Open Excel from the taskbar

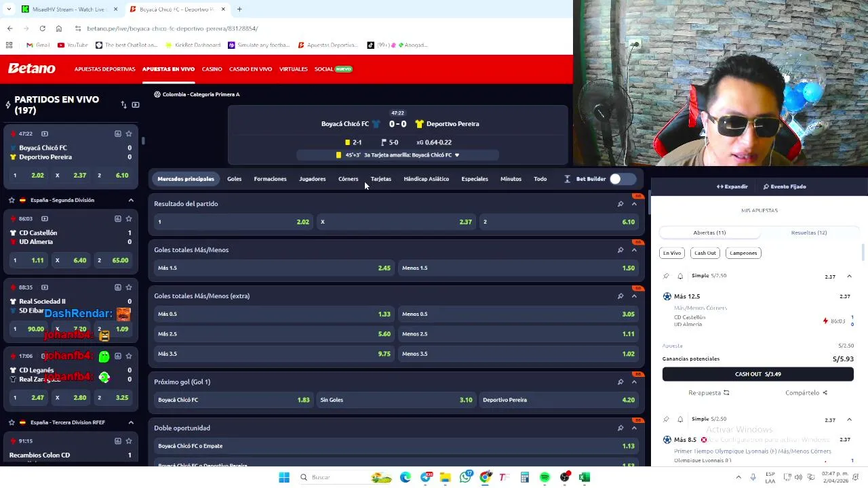[585, 477]
